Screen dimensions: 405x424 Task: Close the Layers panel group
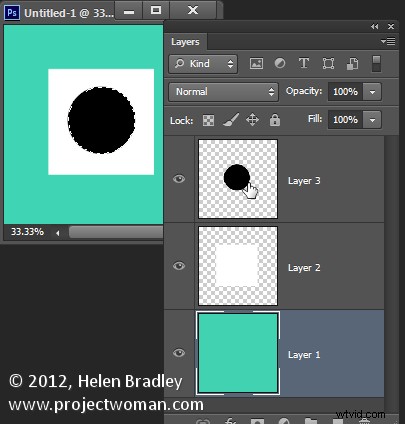point(391,26)
